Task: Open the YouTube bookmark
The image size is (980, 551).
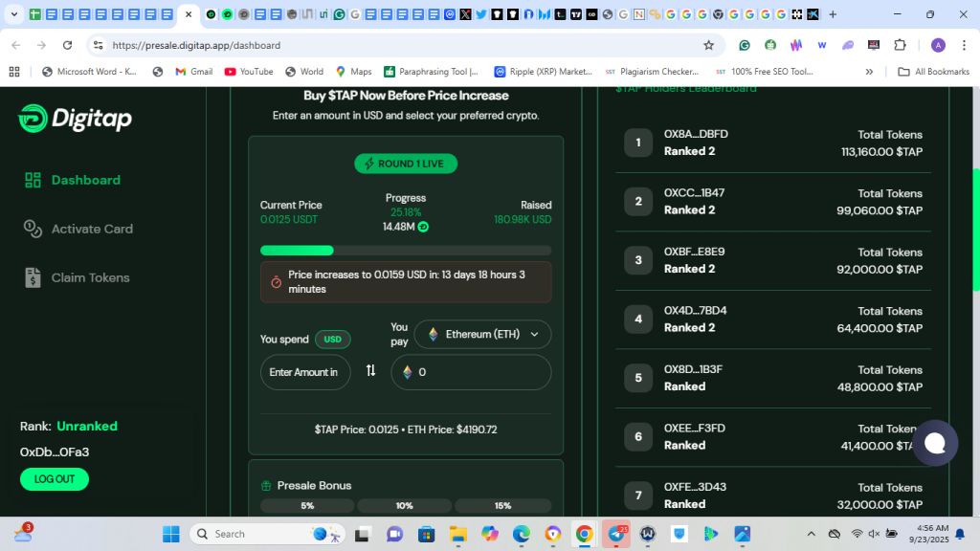Action: click(249, 72)
